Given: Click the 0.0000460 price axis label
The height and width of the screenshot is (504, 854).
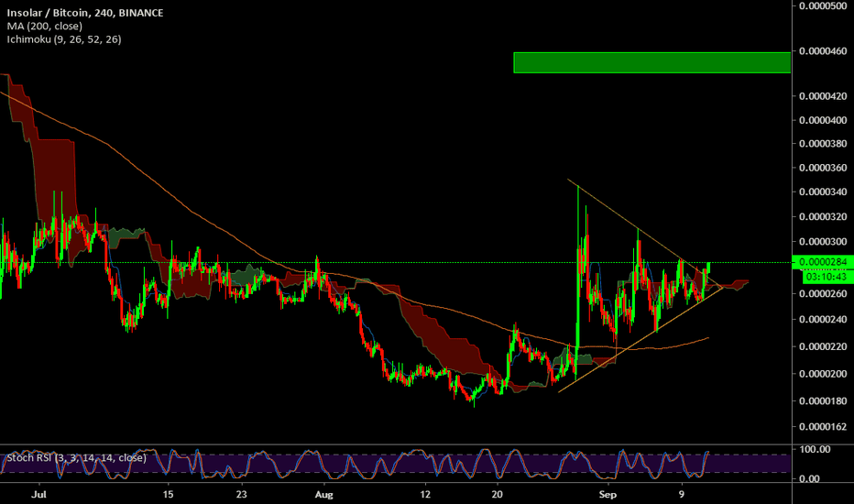Looking at the screenshot, I should point(823,51).
